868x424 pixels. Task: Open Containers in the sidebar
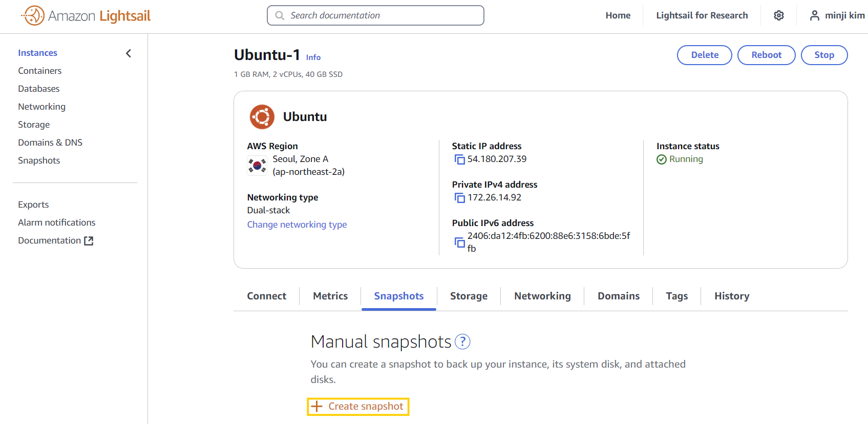(39, 71)
